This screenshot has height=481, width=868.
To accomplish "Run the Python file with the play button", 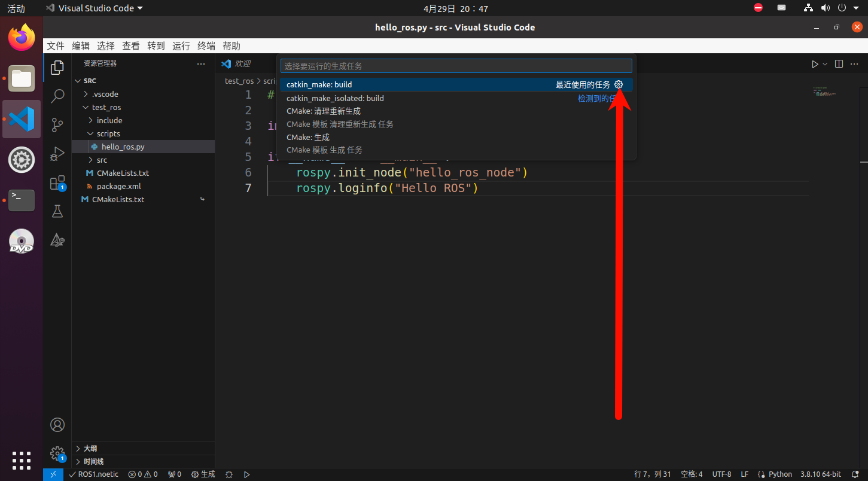I will [x=815, y=64].
